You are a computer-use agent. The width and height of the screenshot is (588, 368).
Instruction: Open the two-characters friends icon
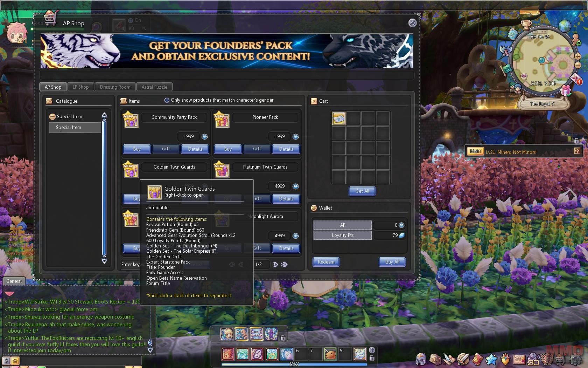pyautogui.click(x=514, y=87)
